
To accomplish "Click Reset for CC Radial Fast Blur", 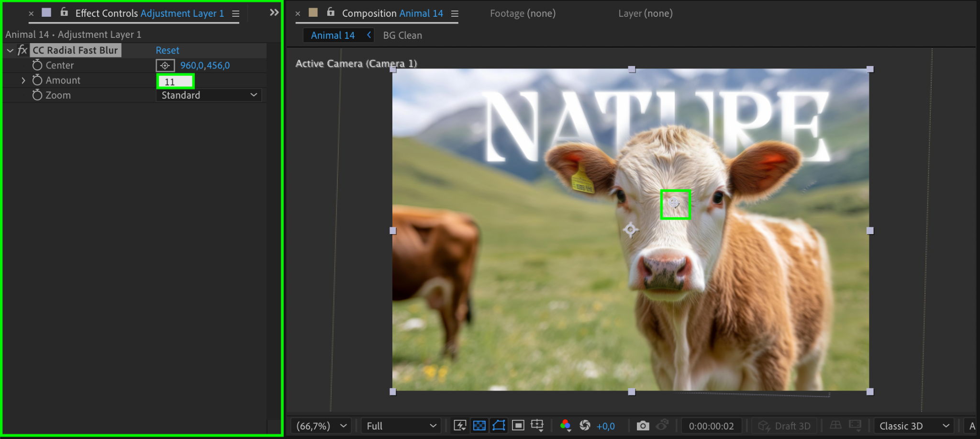I will pyautogui.click(x=167, y=50).
